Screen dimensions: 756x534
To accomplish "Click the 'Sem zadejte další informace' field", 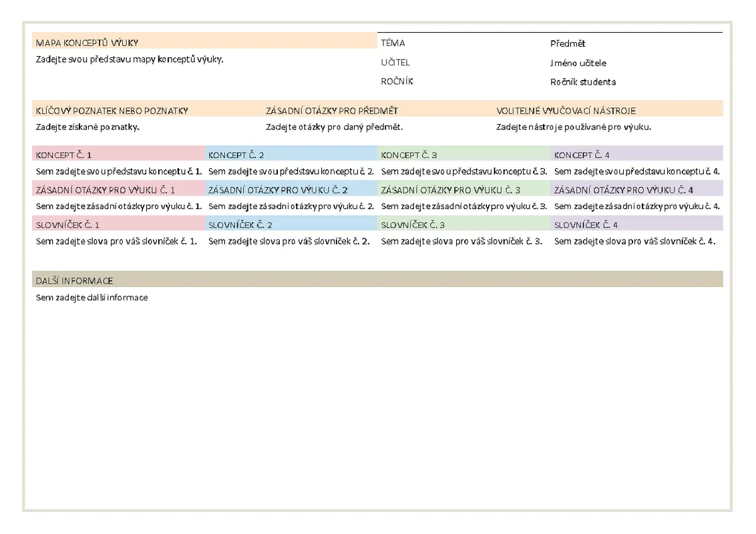I will pyautogui.click(x=91, y=298).
